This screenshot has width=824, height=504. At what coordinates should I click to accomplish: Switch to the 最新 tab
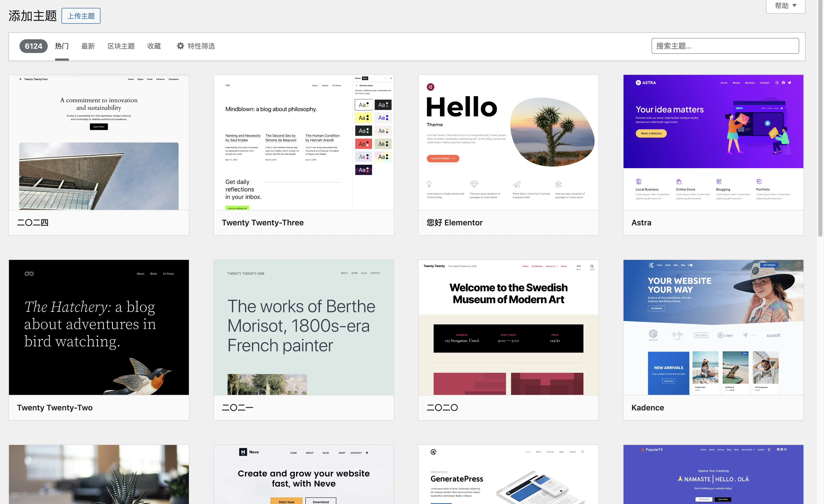click(88, 46)
